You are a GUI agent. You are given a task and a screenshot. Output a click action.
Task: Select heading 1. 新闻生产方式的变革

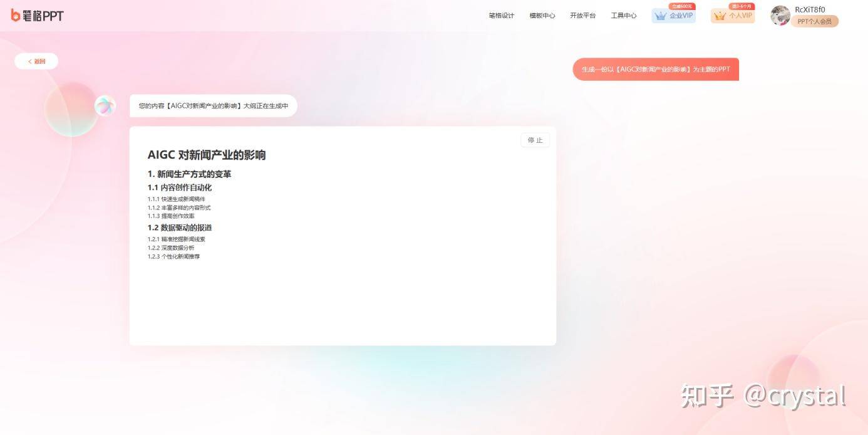[189, 174]
